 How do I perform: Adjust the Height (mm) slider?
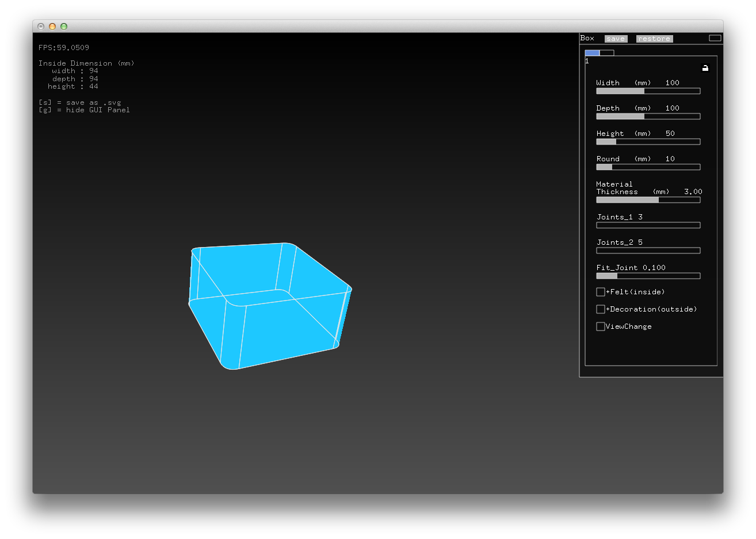point(648,142)
